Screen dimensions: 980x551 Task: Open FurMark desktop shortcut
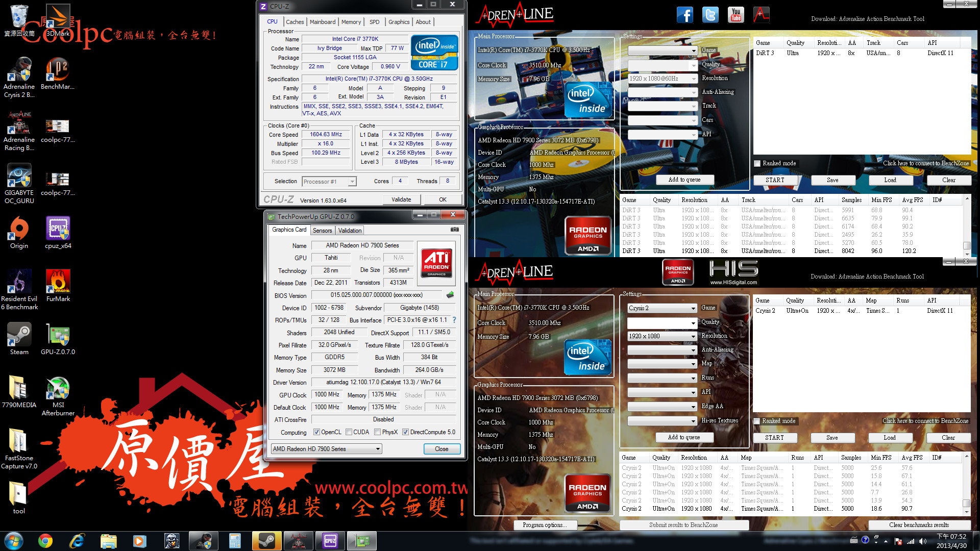58,286
